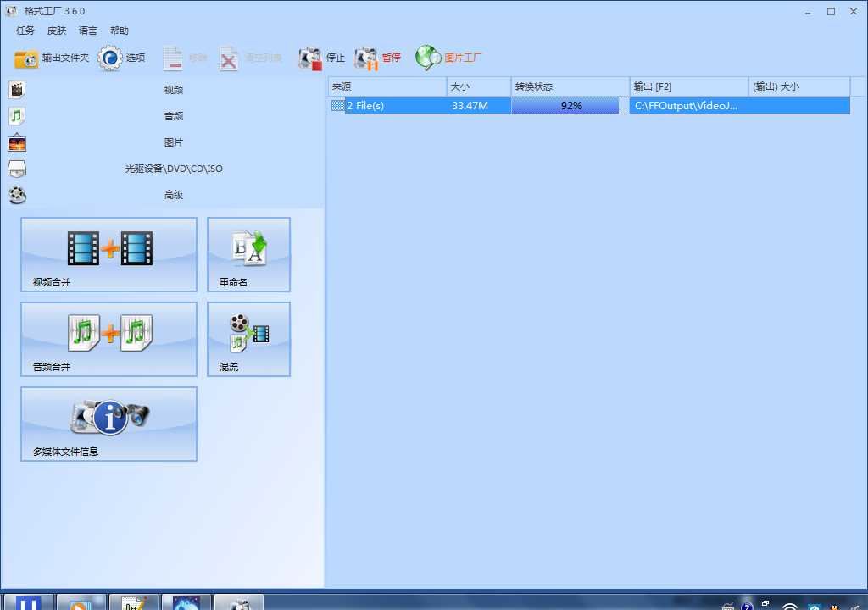Expand the 图片 category
Viewport: 868px width, 610px height.
[x=164, y=142]
